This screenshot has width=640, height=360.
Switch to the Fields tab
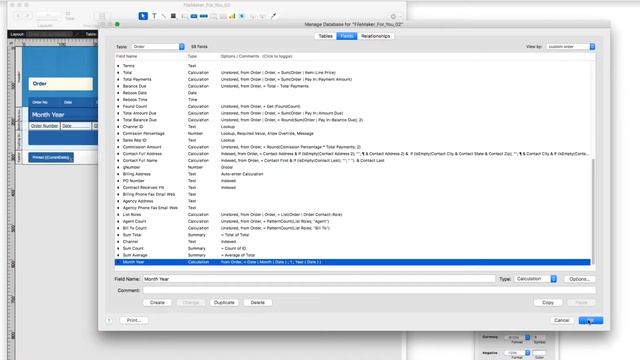pyautogui.click(x=347, y=36)
